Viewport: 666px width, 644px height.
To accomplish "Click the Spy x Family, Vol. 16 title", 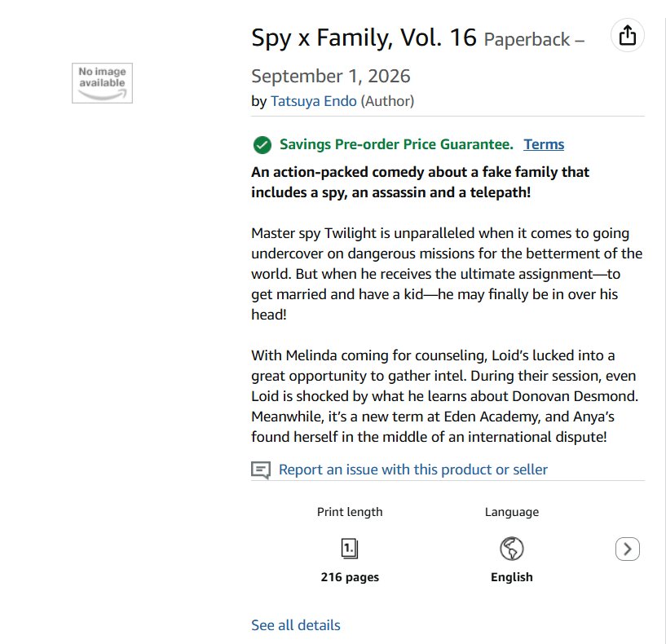I will (x=364, y=37).
